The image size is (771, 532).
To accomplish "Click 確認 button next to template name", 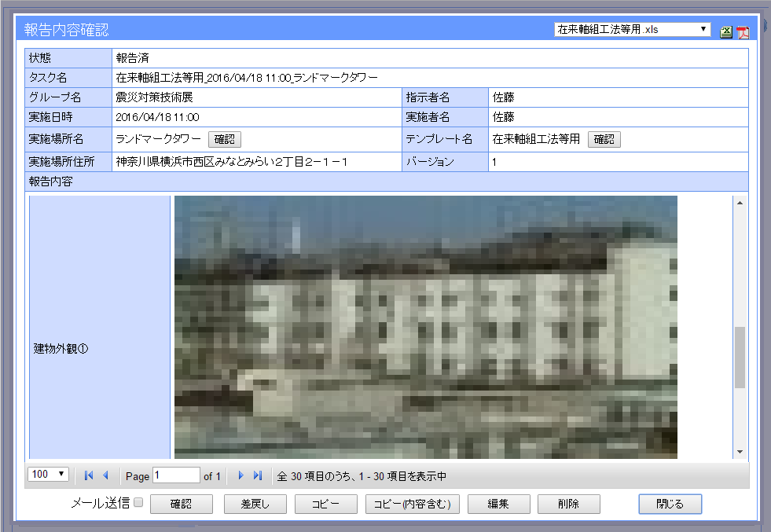I will coord(604,139).
